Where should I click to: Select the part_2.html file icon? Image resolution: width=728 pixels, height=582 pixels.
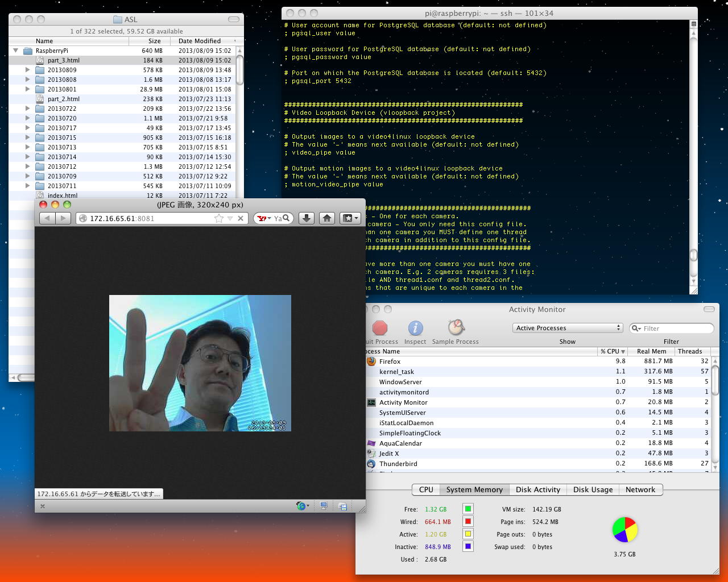tap(40, 99)
